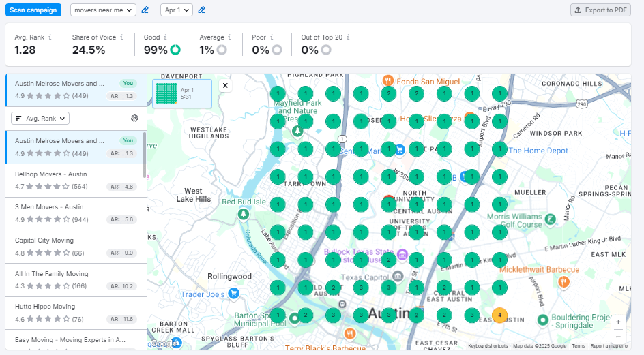Click the Trader Joe's shopping cart marker
Viewport: 644px width, 355px height.
point(234,294)
